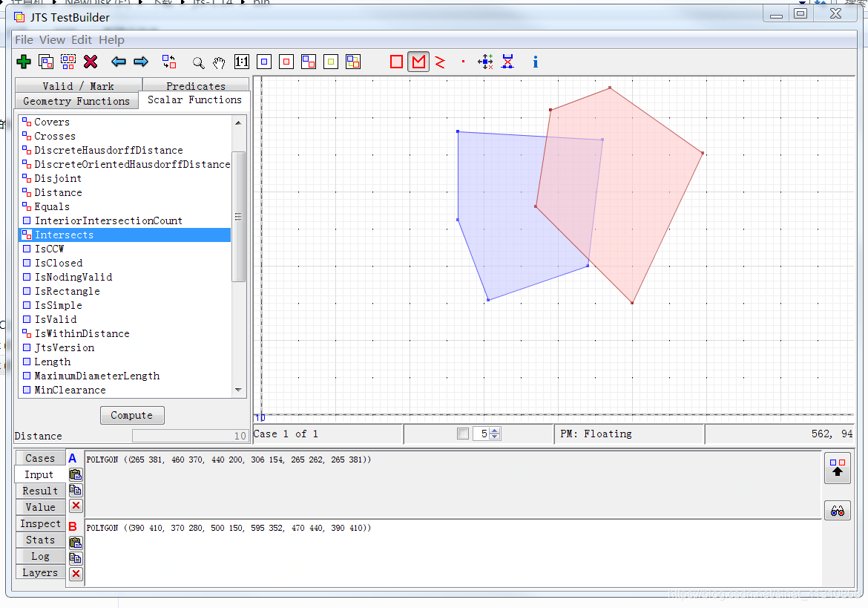
Task: Click the Compute button
Action: tap(132, 415)
